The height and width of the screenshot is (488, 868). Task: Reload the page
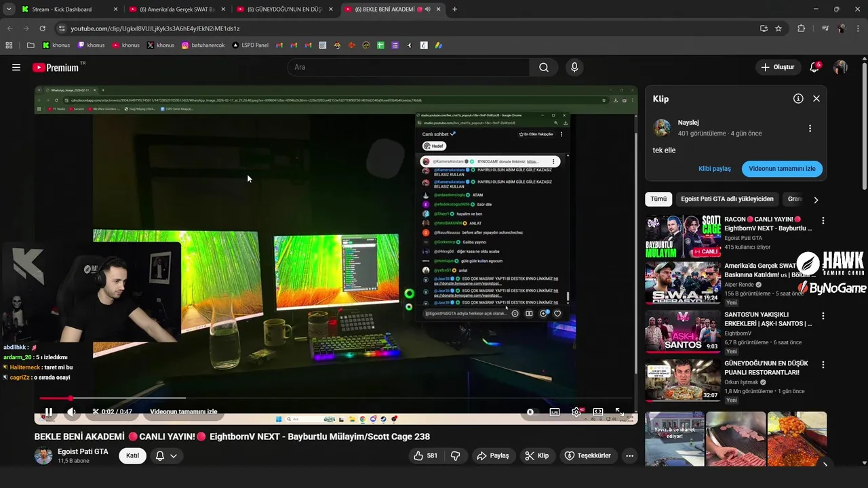coord(42,28)
